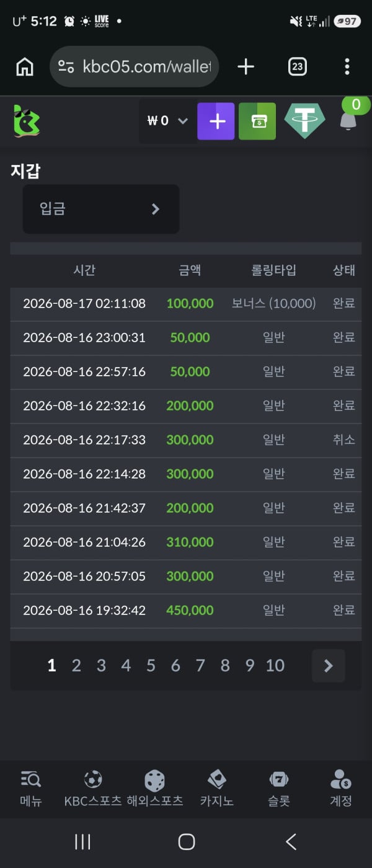Select the 2026-08-17 02:11:08 bonus row
This screenshot has height=868, width=372.
(186, 304)
